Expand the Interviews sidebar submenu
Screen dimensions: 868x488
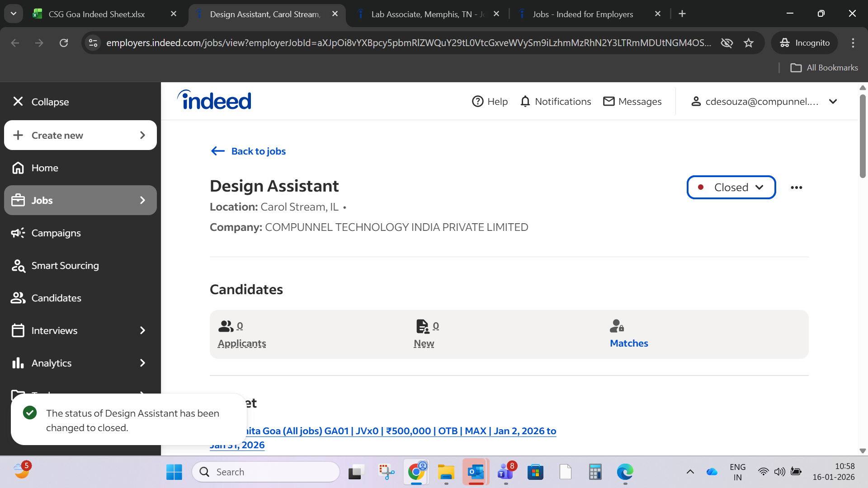[142, 331]
